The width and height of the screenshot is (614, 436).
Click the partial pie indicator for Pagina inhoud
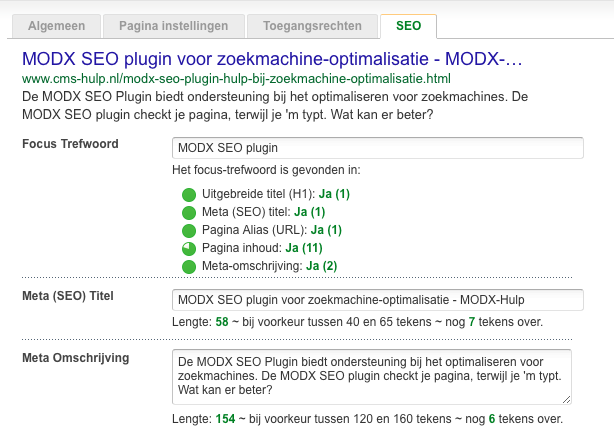click(189, 249)
